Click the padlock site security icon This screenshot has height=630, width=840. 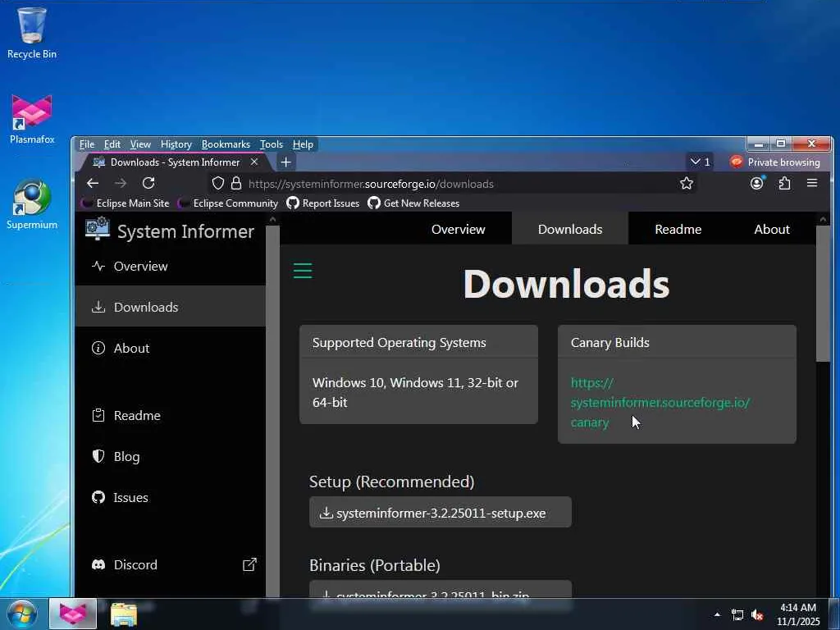[x=236, y=183]
